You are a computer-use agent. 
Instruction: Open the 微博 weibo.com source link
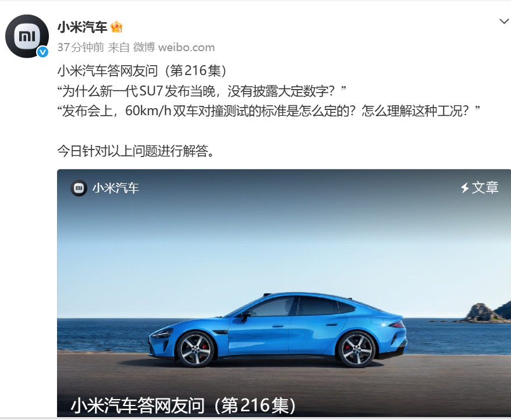click(x=173, y=48)
